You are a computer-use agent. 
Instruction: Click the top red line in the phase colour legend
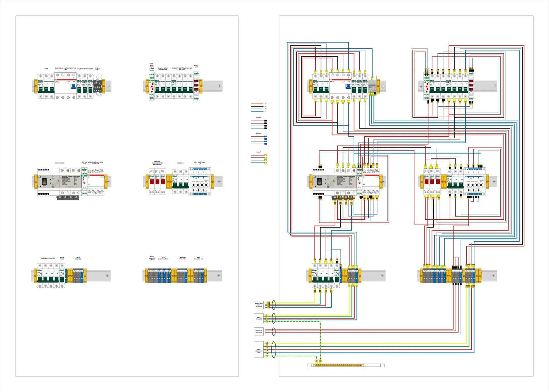[257, 104]
